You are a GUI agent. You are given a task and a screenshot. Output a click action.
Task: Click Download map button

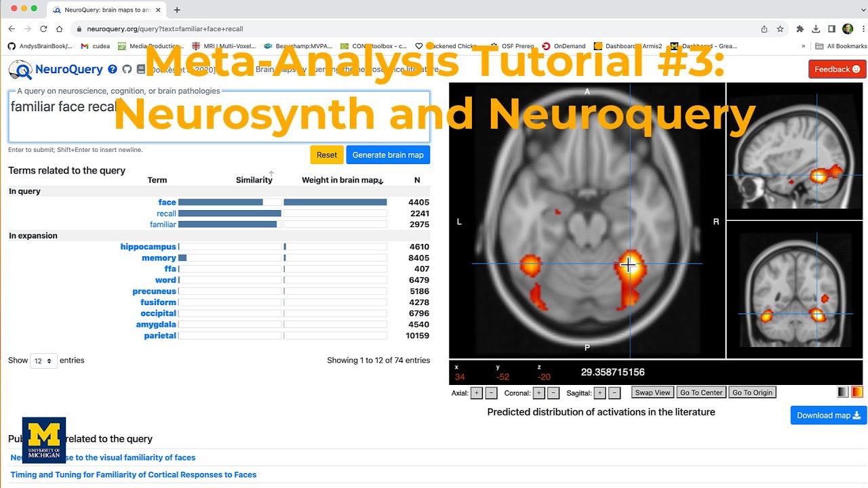click(x=829, y=415)
